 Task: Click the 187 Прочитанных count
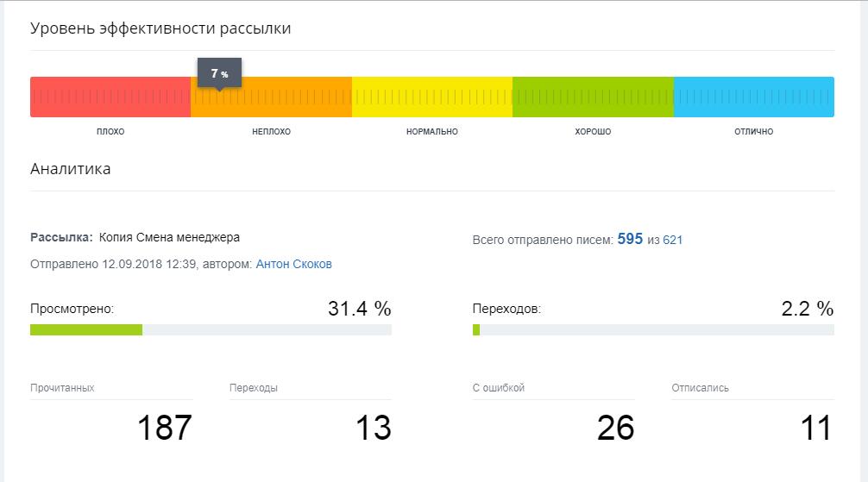click(163, 428)
